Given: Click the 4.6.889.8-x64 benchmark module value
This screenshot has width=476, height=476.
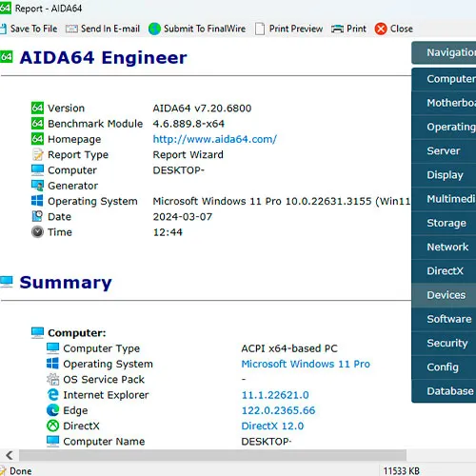Looking at the screenshot, I should tap(188, 124).
